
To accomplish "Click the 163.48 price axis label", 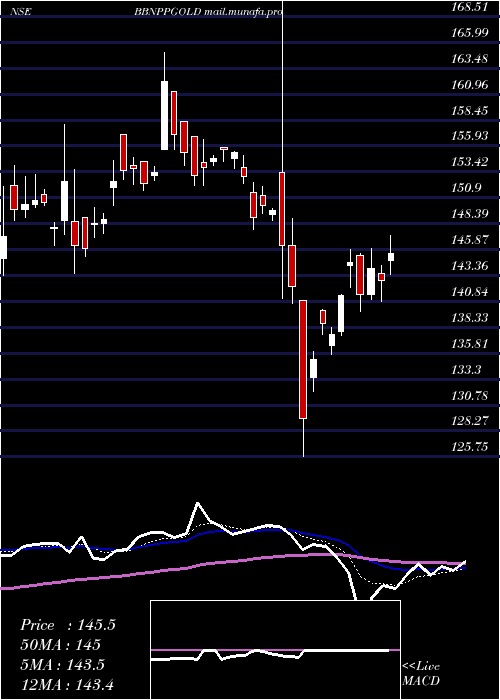I will pos(470,58).
